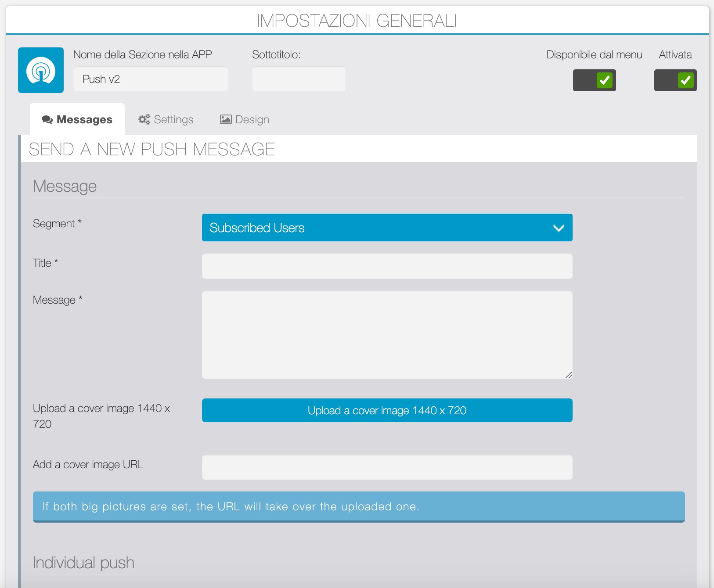Click the chat bubbles icon on Messages

coord(47,120)
